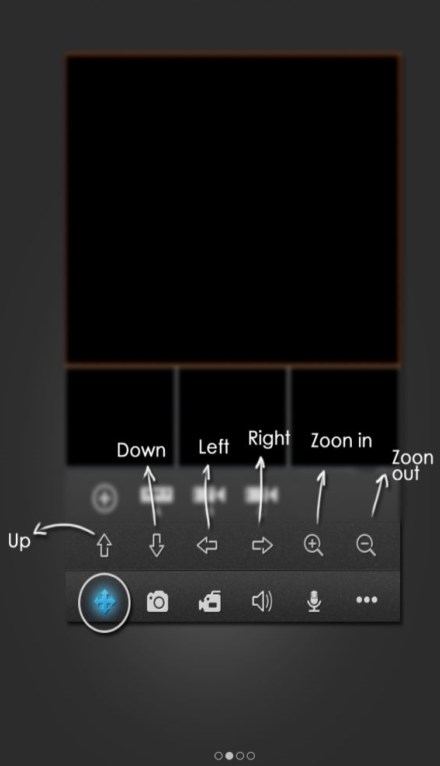The image size is (440, 766).
Task: Toggle the microphone talk icon
Action: click(x=314, y=601)
